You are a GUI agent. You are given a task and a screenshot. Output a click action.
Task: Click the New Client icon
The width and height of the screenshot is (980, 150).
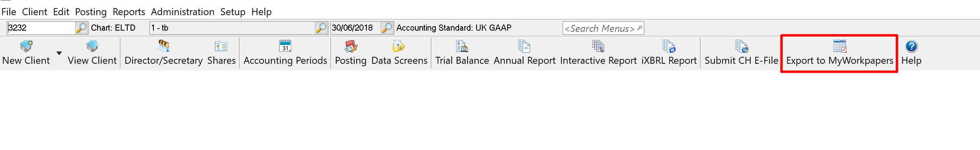tap(26, 46)
